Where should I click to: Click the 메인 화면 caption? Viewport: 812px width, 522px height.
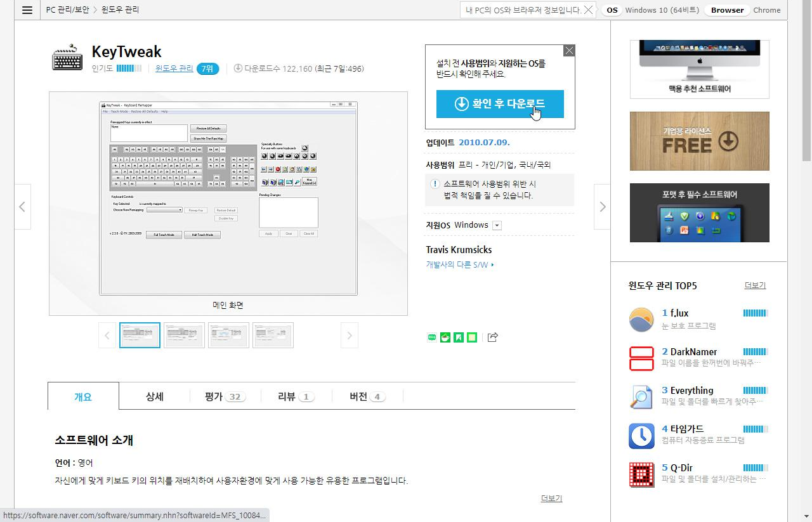click(228, 305)
